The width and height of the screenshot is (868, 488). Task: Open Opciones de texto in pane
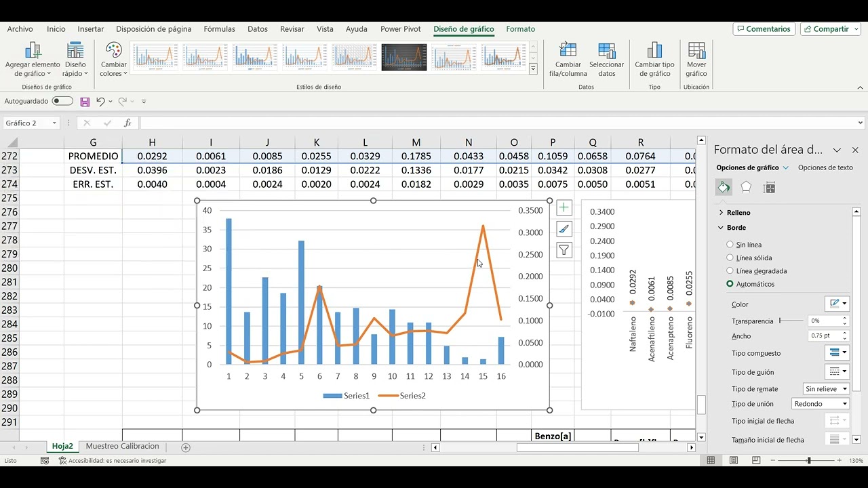[x=825, y=167]
